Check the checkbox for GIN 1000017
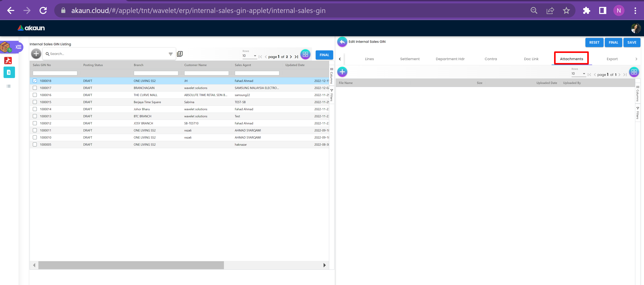 pos(35,88)
